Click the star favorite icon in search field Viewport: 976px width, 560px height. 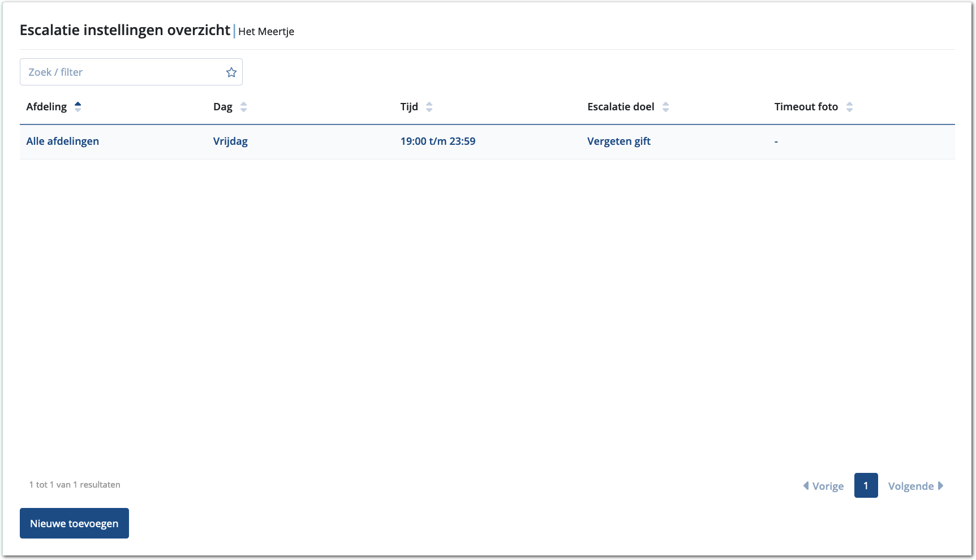click(x=231, y=72)
